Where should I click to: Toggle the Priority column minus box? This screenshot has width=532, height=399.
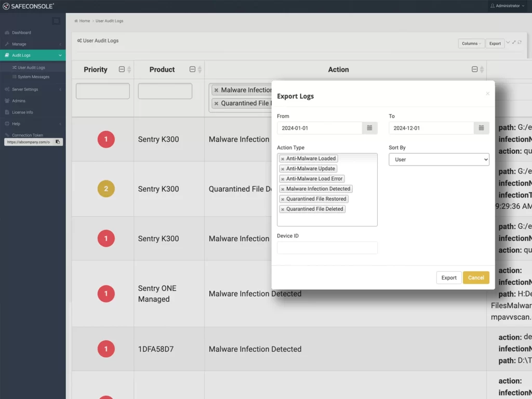point(122,70)
